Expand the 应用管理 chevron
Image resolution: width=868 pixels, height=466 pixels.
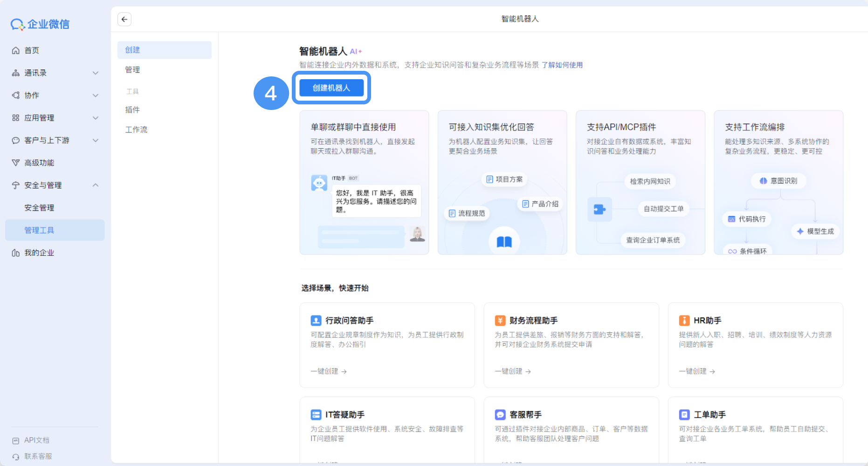coord(96,118)
